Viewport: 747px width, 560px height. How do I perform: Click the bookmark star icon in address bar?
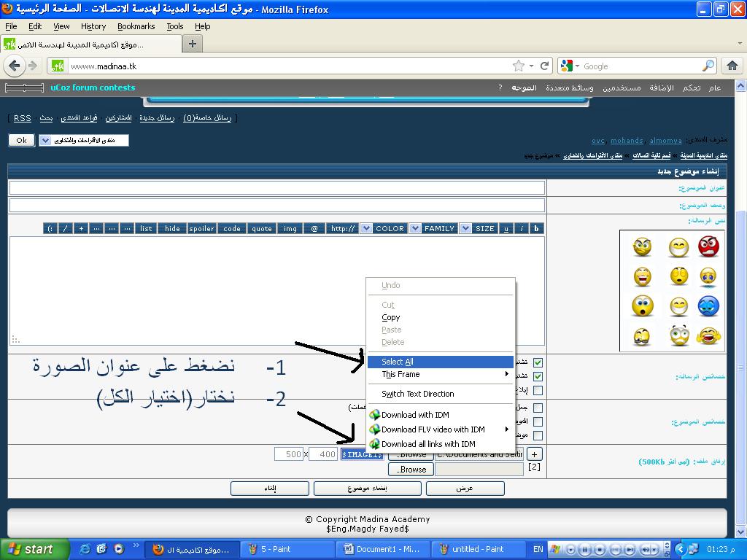click(x=519, y=66)
